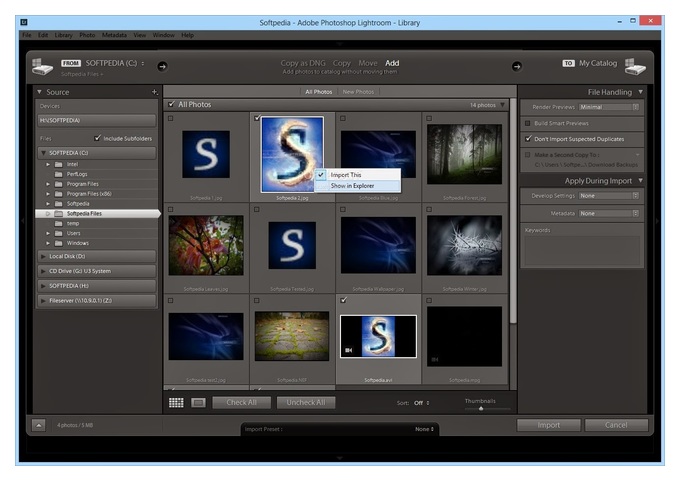Switch to New Photos tab
680x481 pixels.
pyautogui.click(x=358, y=92)
